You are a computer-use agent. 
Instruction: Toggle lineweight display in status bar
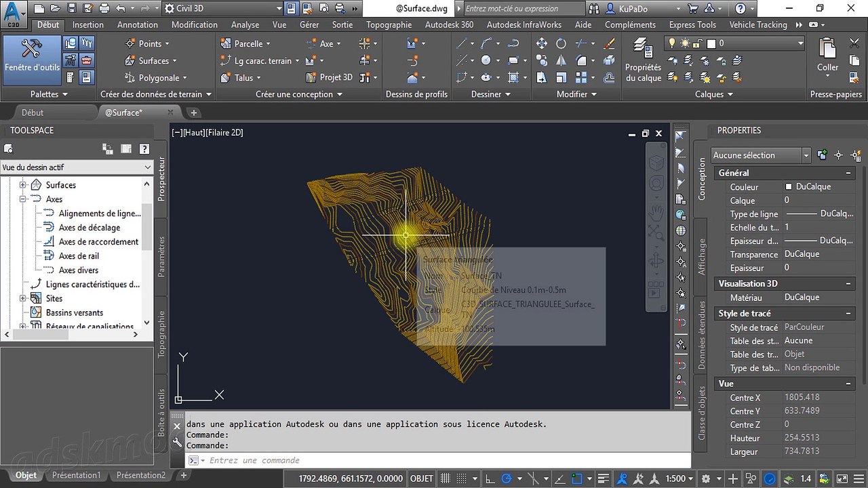point(604,479)
